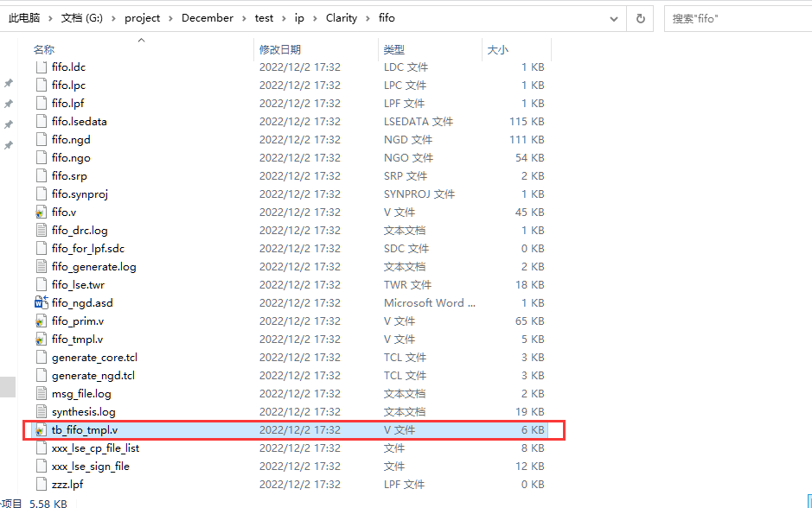
Task: Click the fifo_prim.v Verilog file icon
Action: point(42,321)
